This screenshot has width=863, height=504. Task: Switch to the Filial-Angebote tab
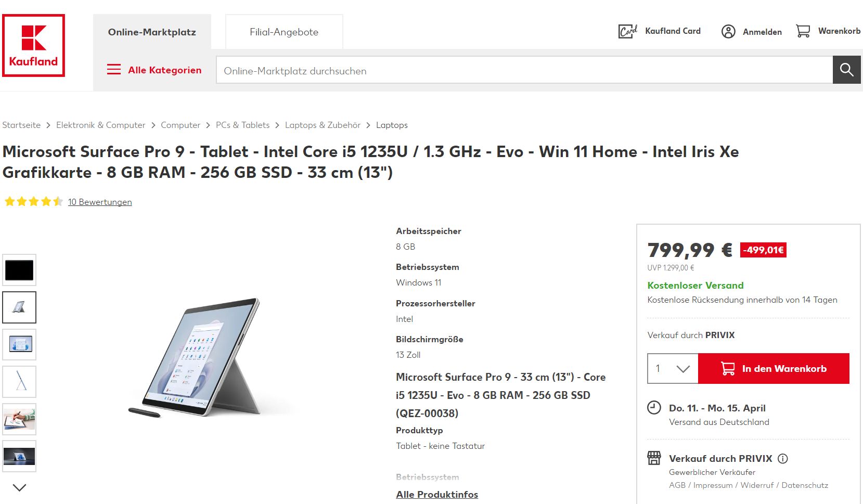pyautogui.click(x=284, y=32)
